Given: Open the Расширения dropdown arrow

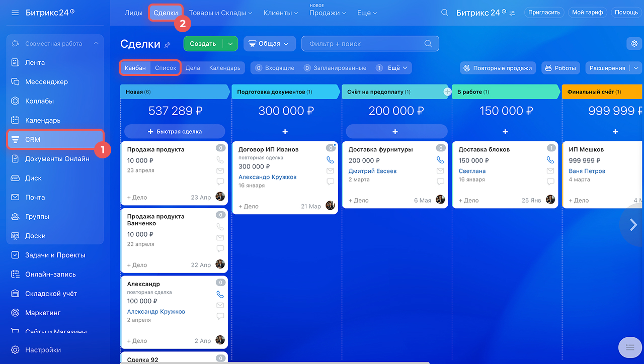Looking at the screenshot, I should coord(636,68).
